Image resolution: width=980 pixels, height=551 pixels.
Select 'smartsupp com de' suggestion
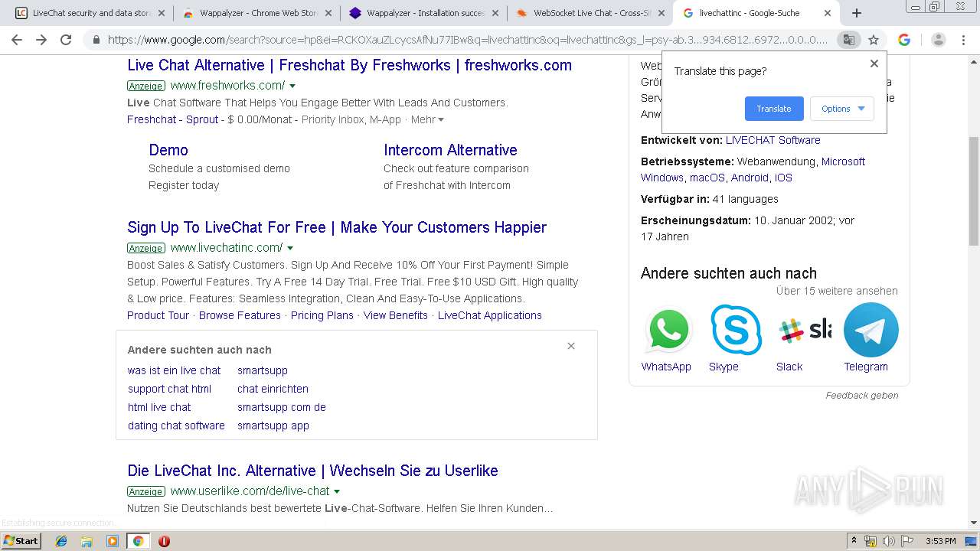tap(282, 407)
